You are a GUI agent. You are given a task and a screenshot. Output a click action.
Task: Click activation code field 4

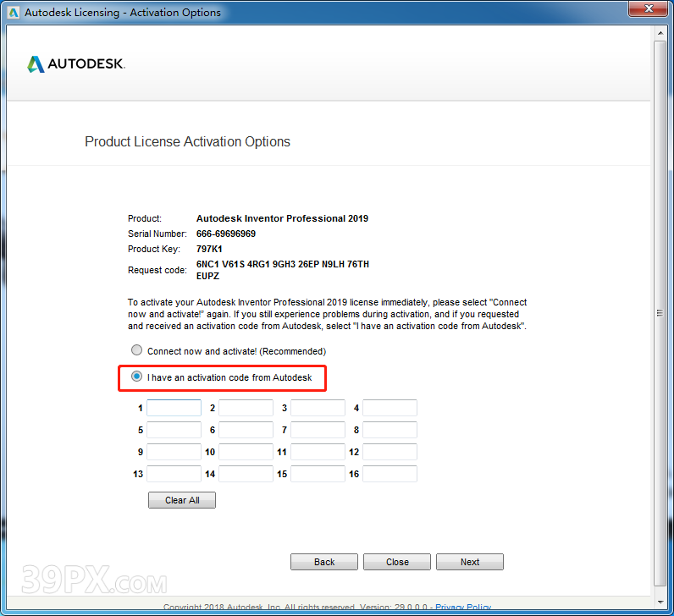389,408
